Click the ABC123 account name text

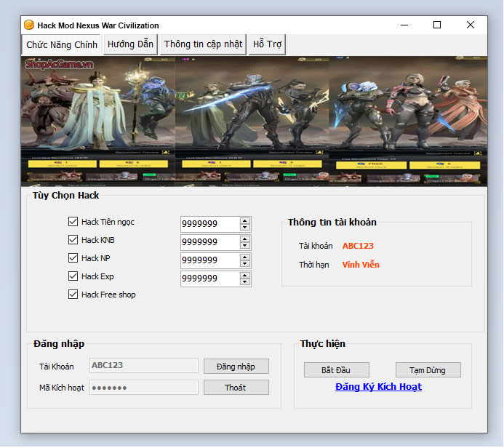click(x=358, y=246)
